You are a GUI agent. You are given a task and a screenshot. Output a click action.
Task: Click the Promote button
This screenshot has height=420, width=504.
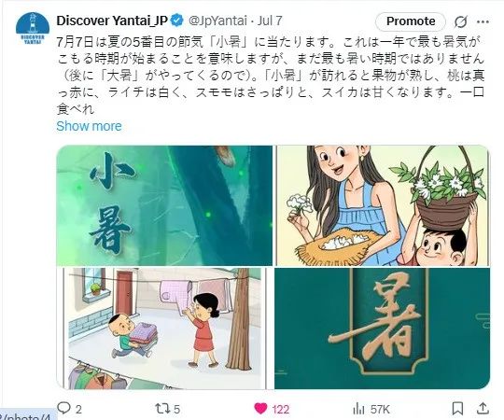coord(411,21)
